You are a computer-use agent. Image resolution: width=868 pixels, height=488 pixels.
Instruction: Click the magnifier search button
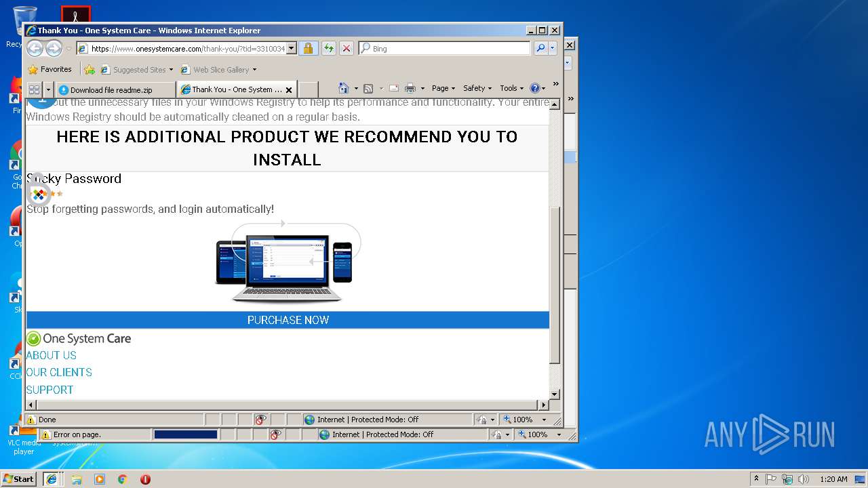(x=540, y=48)
